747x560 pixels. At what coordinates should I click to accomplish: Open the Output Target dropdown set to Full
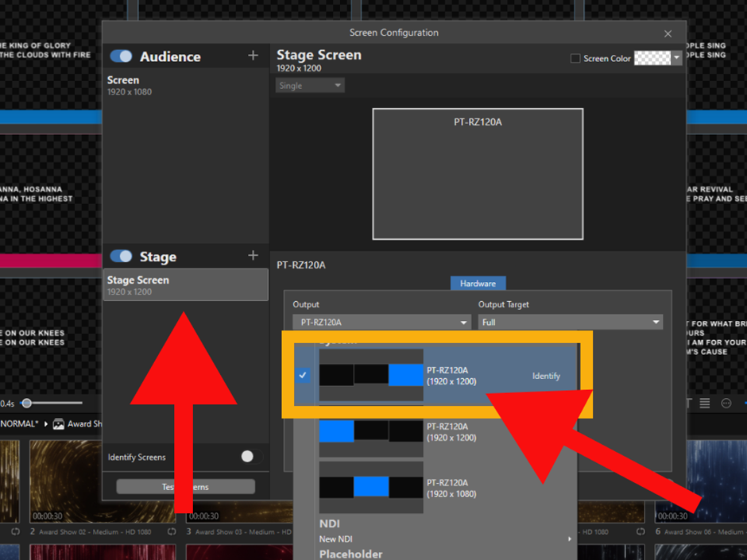(x=570, y=322)
